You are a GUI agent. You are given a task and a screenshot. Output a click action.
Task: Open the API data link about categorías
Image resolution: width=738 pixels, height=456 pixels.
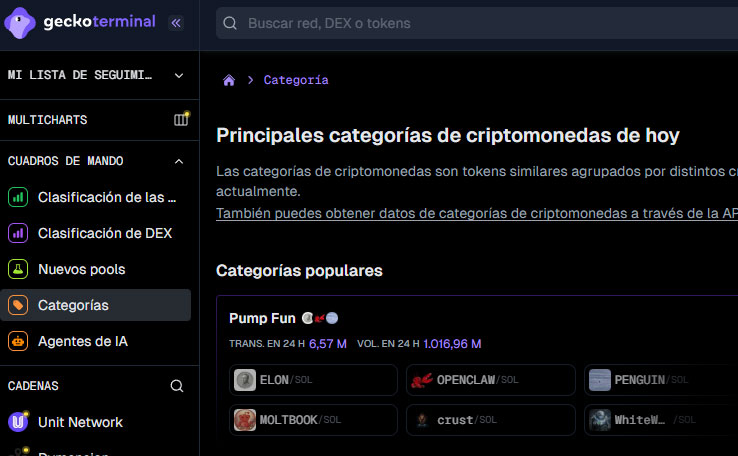coord(477,213)
